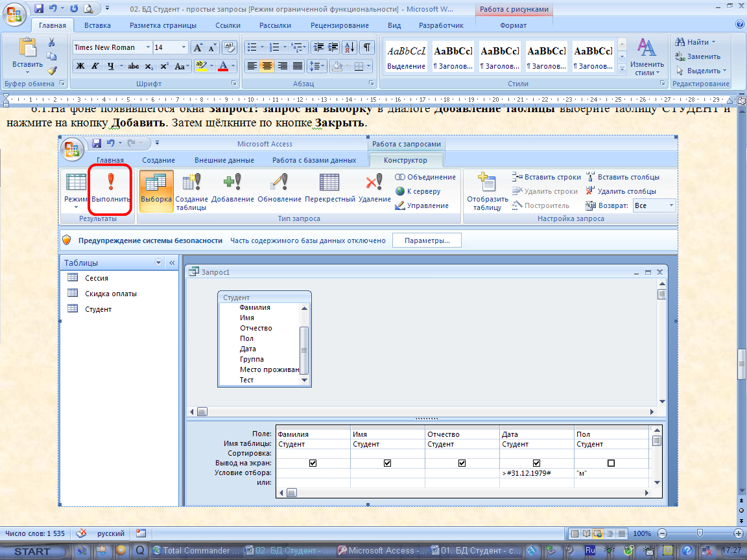747x560 pixels.
Task: Open the Разработчик tab
Action: (441, 25)
